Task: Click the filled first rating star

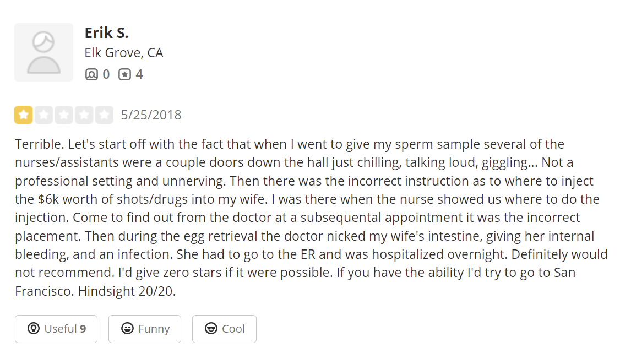Action: [24, 115]
